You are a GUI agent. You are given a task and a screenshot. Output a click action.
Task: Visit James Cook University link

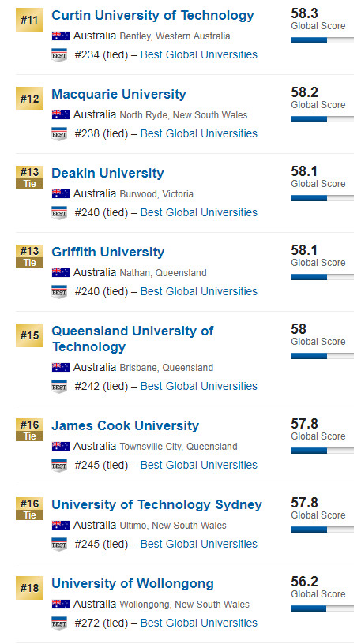tap(125, 426)
